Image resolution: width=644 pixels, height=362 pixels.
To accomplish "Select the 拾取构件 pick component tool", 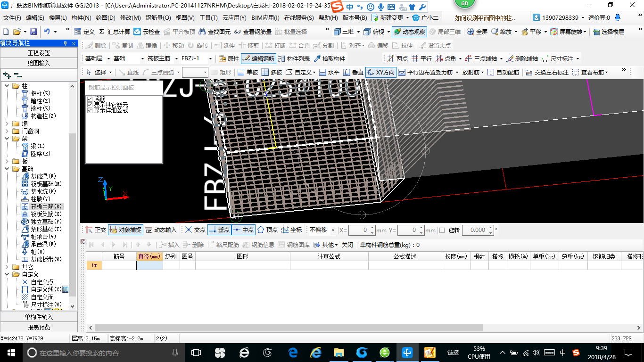I will 329,58.
